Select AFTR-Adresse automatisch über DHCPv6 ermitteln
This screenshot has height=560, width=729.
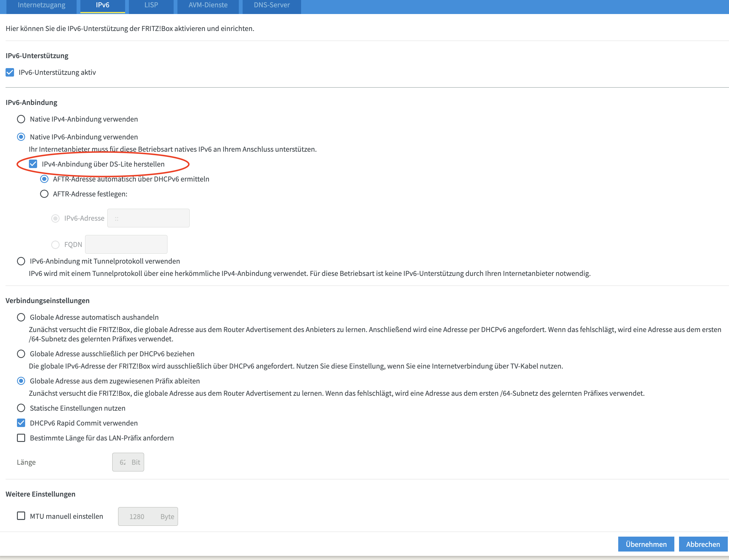tap(44, 179)
